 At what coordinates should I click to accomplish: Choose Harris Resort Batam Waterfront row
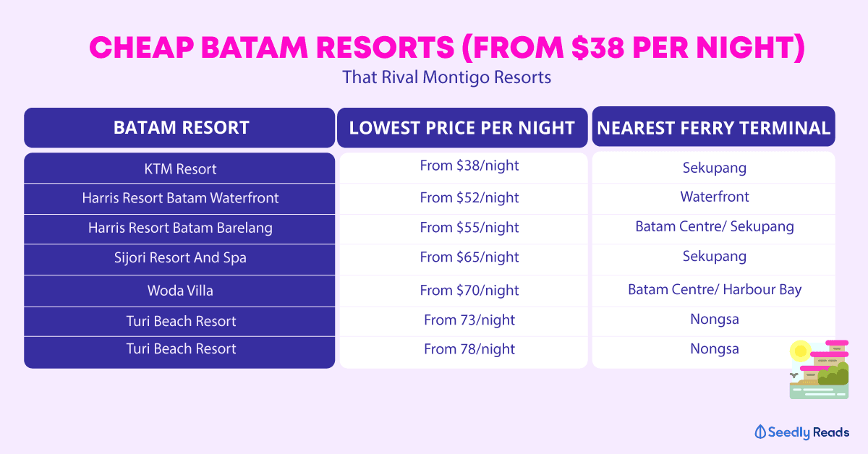pyautogui.click(x=180, y=198)
